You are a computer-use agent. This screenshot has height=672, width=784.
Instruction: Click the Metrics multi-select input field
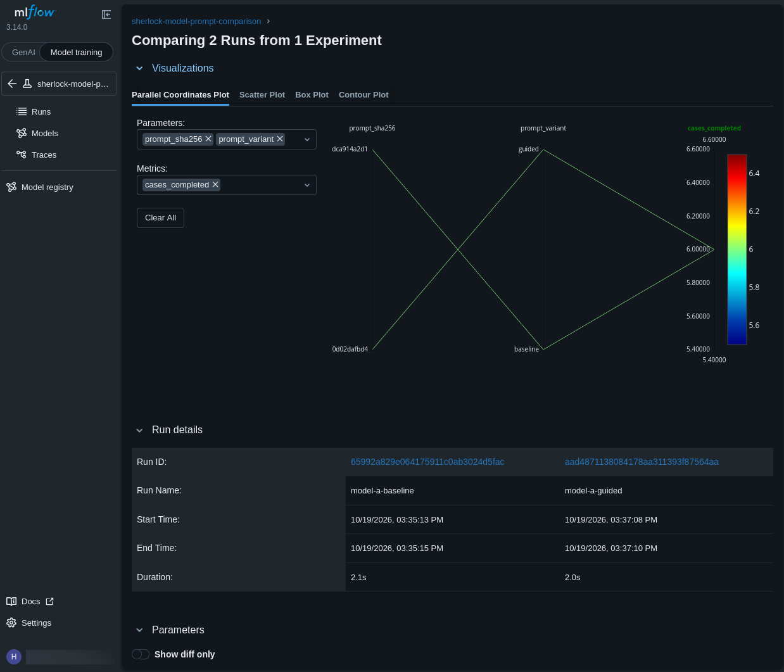[227, 185]
